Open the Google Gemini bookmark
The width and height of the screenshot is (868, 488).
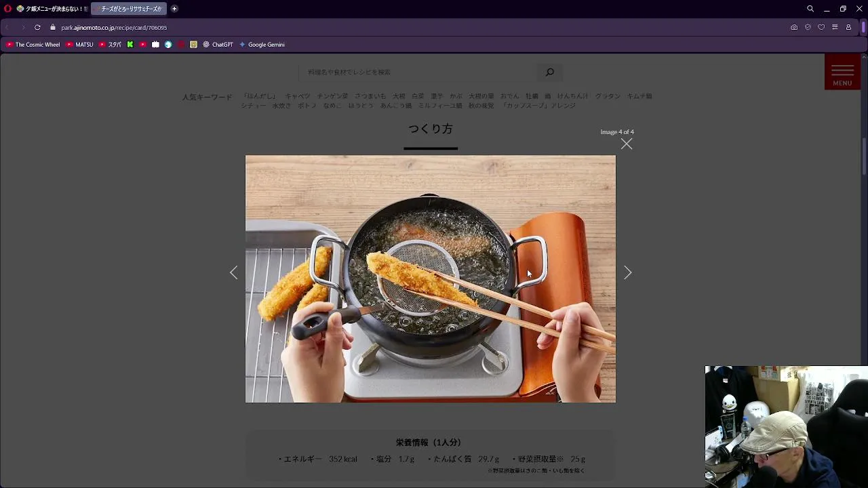pos(262,45)
